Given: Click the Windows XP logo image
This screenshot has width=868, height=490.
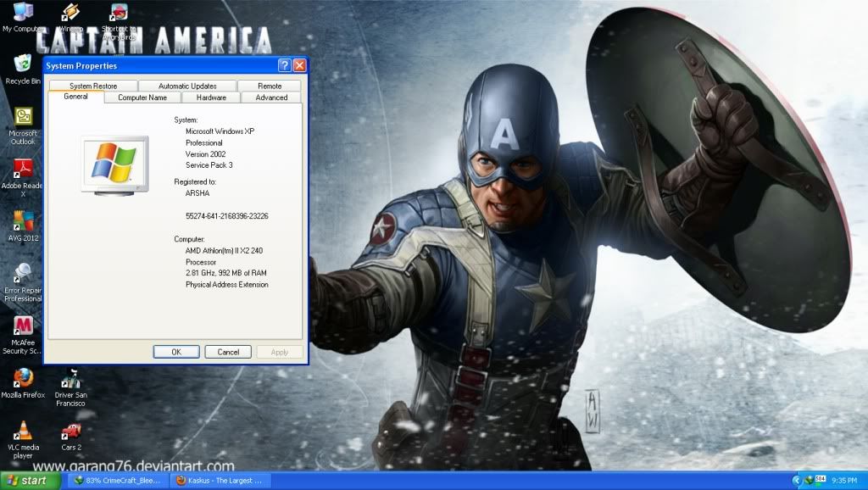Looking at the screenshot, I should pos(114,165).
